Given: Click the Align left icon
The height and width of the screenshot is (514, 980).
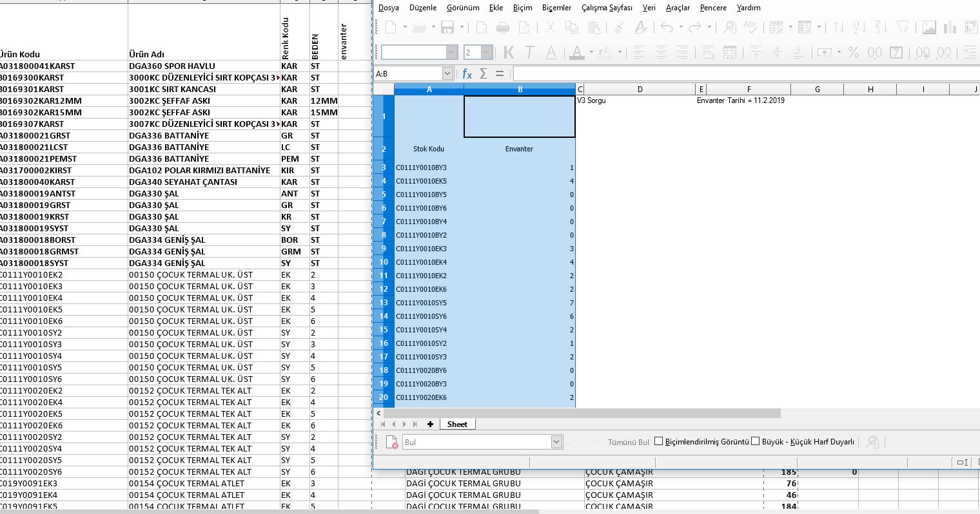Looking at the screenshot, I should click(x=640, y=52).
